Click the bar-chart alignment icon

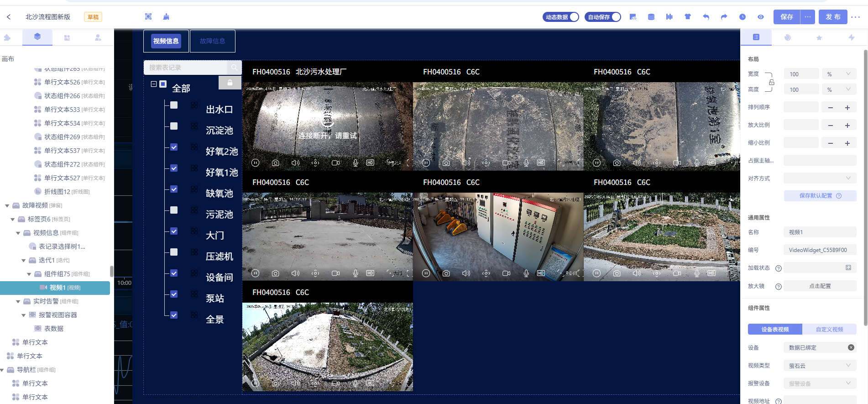tap(669, 17)
